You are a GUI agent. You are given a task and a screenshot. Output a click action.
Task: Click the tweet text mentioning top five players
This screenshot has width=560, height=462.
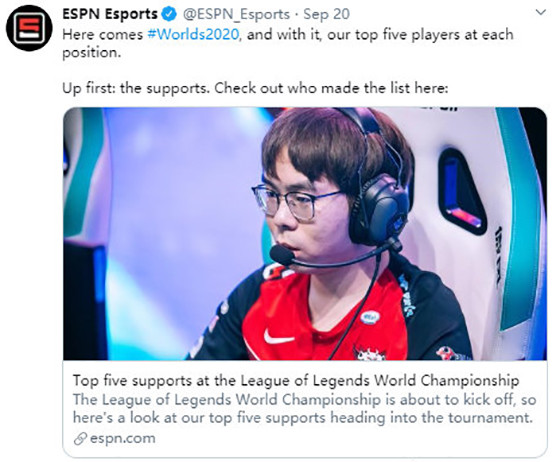(x=288, y=43)
